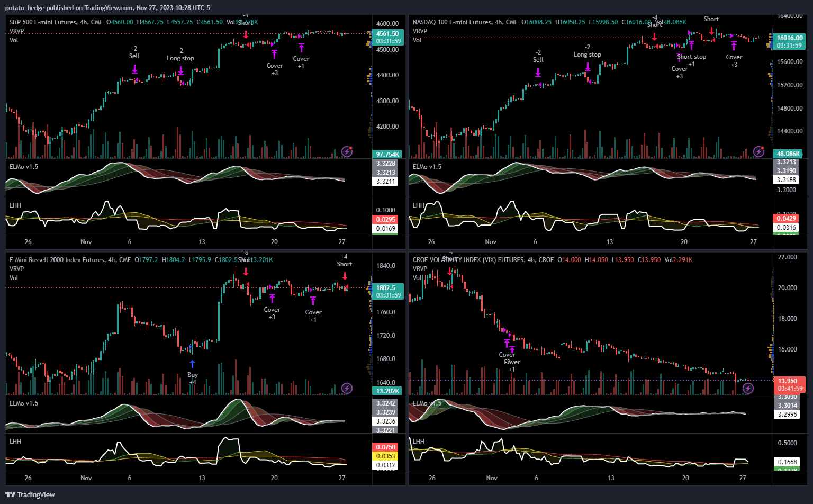
Task: Click the 3.3188 ELMo value label
Action: [x=787, y=180]
